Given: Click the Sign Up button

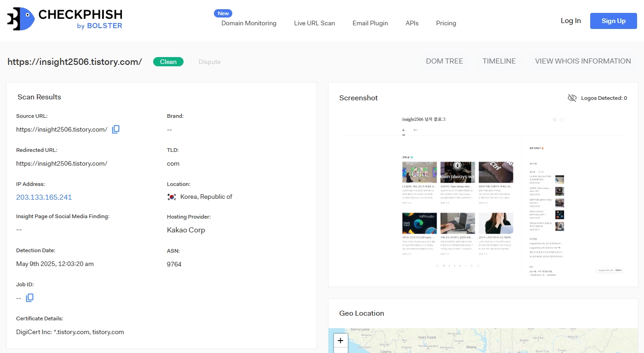Looking at the screenshot, I should pyautogui.click(x=614, y=21).
